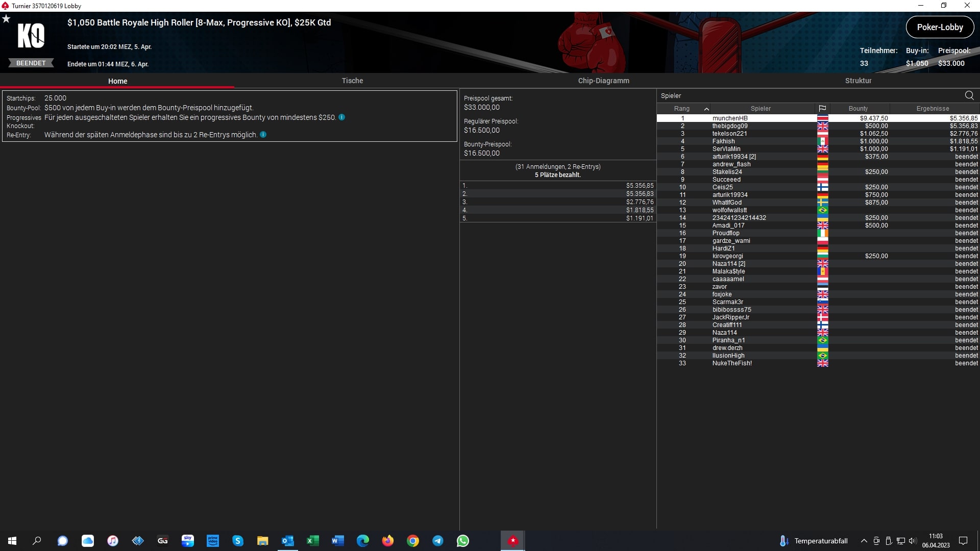
Task: Switch to the Struktur tab
Action: point(858,81)
